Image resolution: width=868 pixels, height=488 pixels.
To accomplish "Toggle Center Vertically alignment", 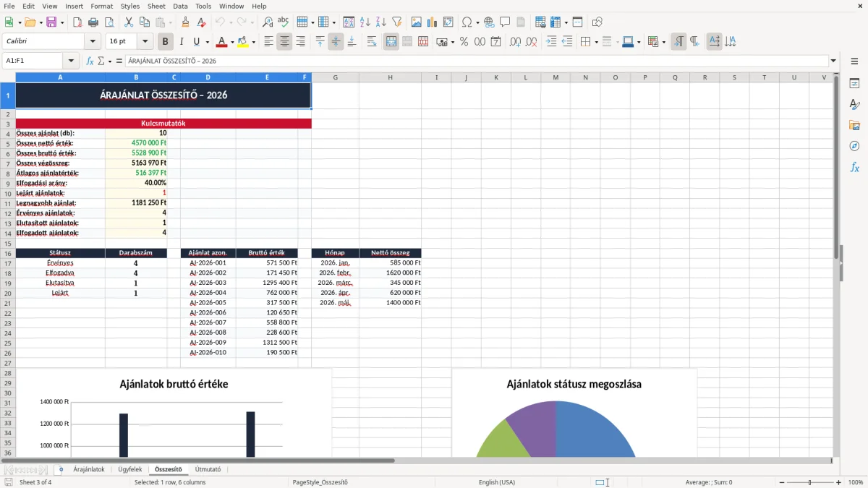I will pyautogui.click(x=336, y=42).
